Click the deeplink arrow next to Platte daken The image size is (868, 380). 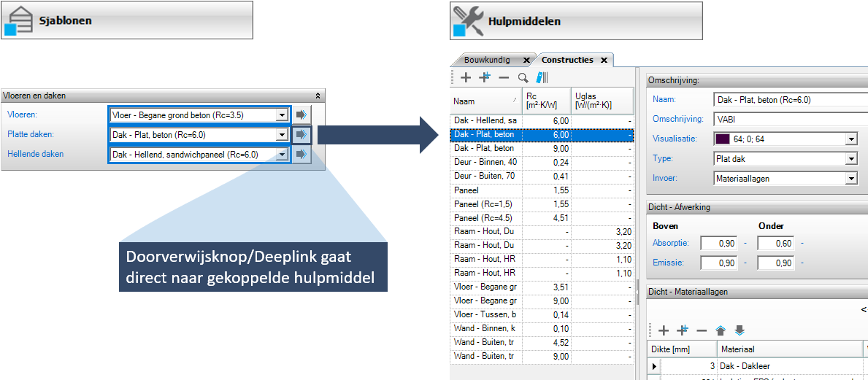click(x=301, y=135)
